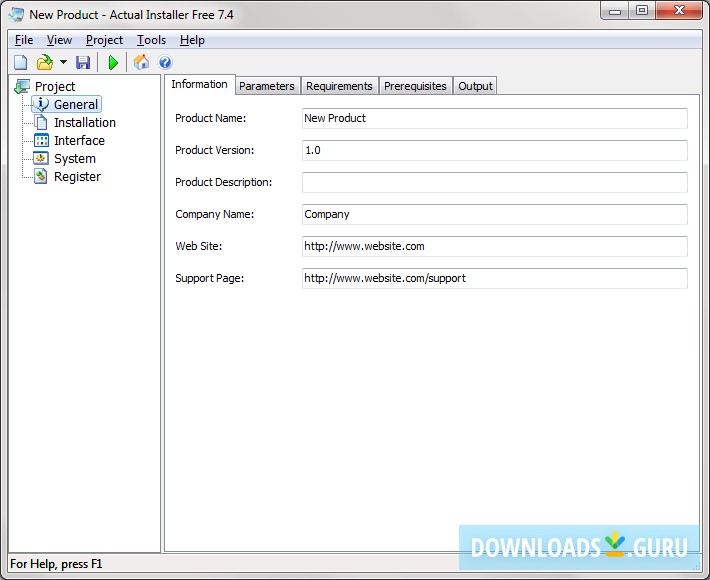Image resolution: width=710 pixels, height=580 pixels.
Task: Select Interface in the project tree
Action: point(79,141)
